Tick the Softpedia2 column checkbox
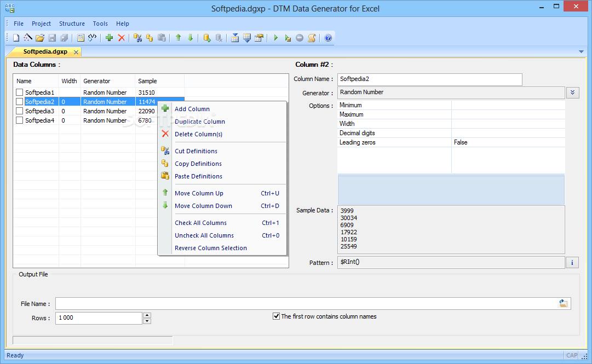Viewport: 592px width, 364px height. (20, 102)
